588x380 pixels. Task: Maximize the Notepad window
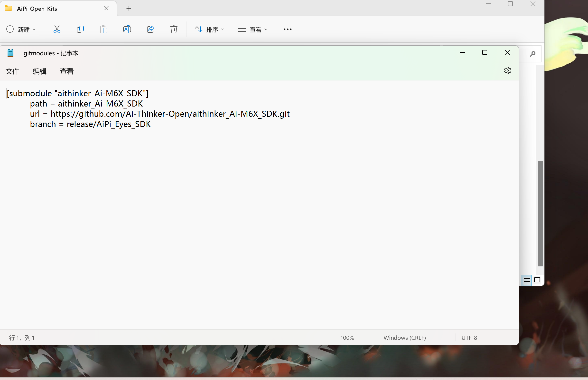tap(485, 53)
